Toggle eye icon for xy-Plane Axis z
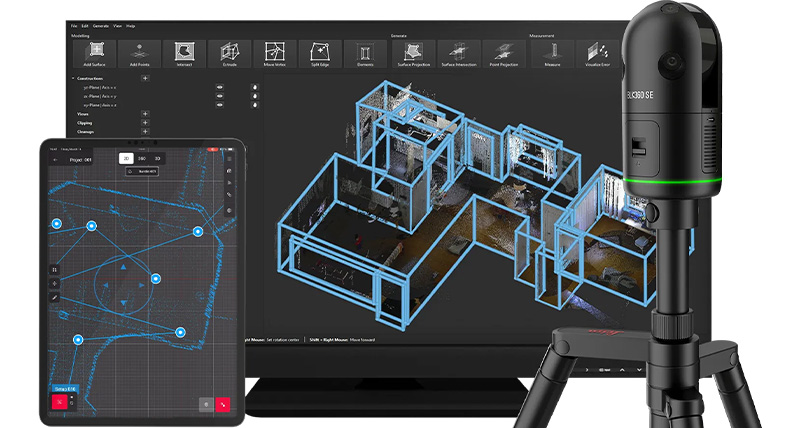 pyautogui.click(x=218, y=105)
